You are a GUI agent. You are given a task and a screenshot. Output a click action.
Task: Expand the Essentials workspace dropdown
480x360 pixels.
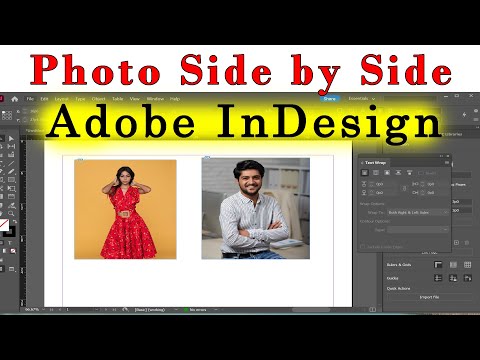point(362,99)
